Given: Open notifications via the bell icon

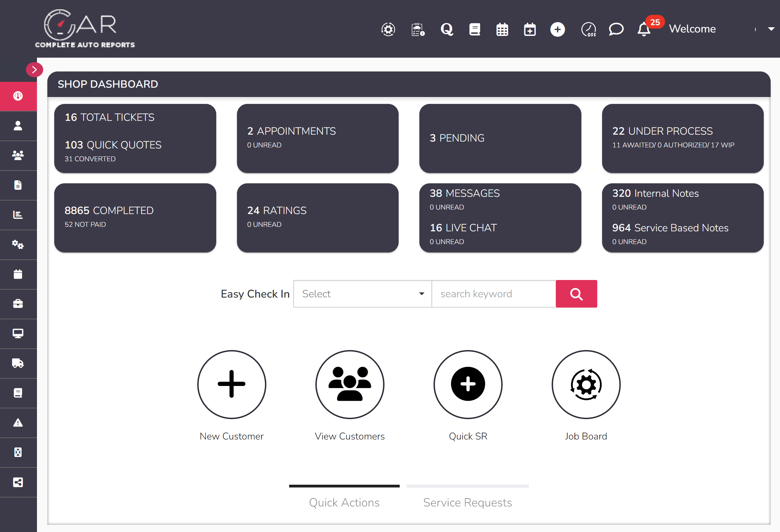Looking at the screenshot, I should point(643,29).
